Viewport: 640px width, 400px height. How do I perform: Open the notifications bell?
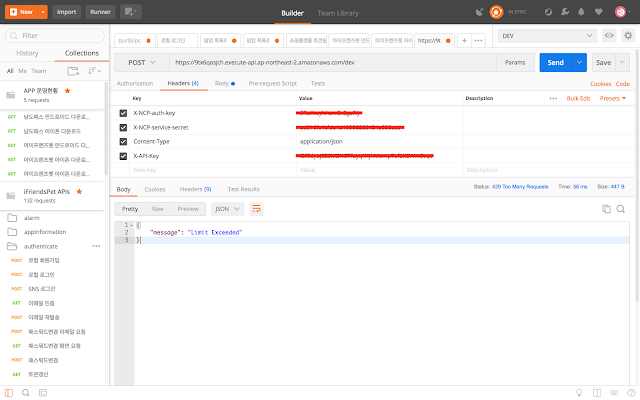pos(581,12)
